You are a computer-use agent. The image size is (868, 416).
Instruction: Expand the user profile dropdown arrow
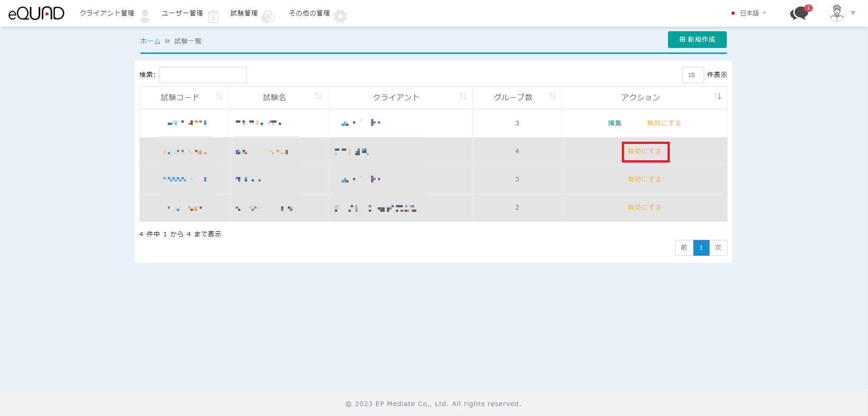[853, 13]
